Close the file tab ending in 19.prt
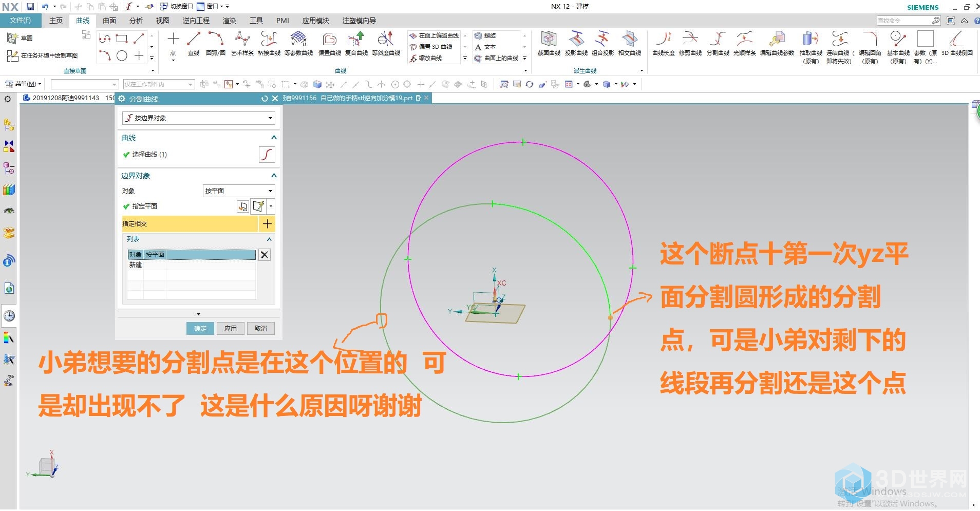The height and width of the screenshot is (511, 980). (426, 98)
